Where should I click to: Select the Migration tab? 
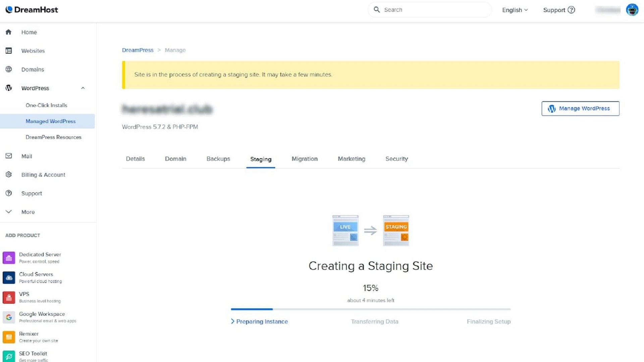tap(305, 159)
